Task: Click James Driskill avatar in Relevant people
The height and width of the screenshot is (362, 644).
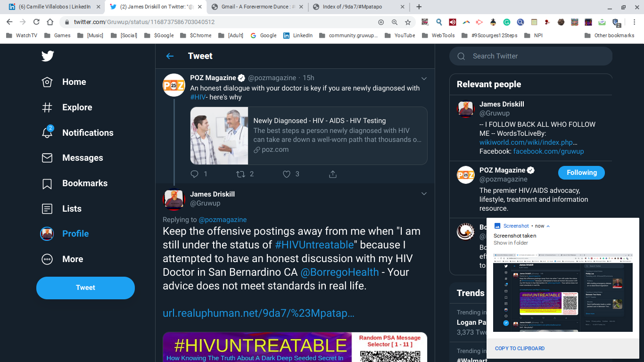Action: pos(466,109)
